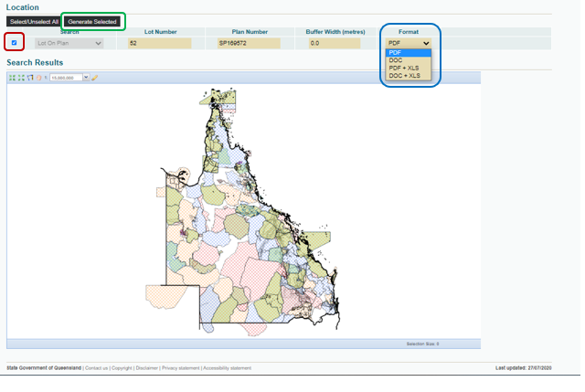Choose PDF in the format list
Image resolution: width=585 pixels, height=392 pixels.
(x=409, y=53)
